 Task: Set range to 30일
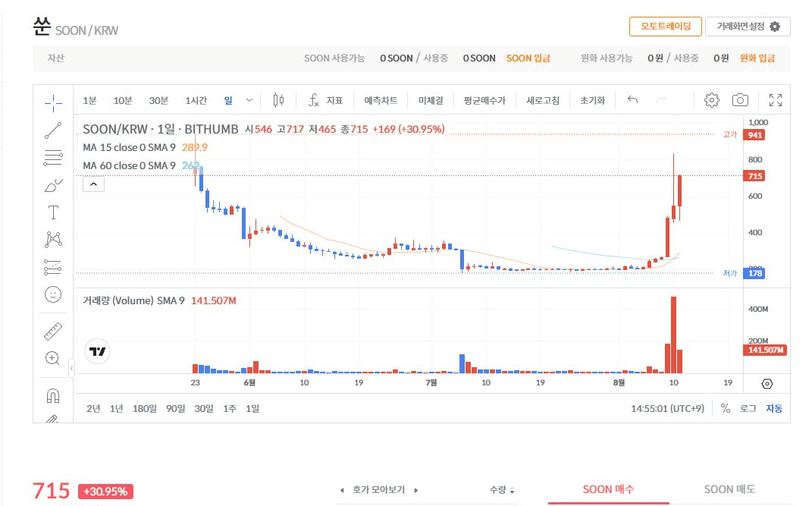[204, 409]
